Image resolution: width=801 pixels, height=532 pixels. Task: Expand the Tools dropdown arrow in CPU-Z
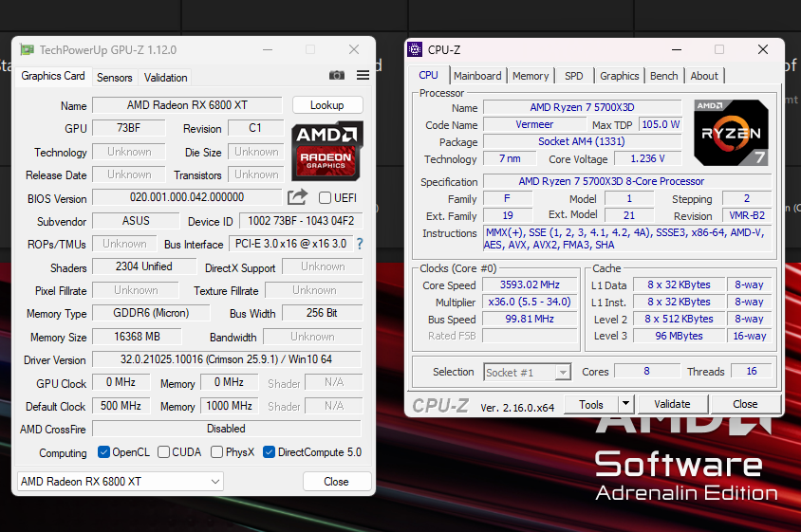pyautogui.click(x=625, y=404)
